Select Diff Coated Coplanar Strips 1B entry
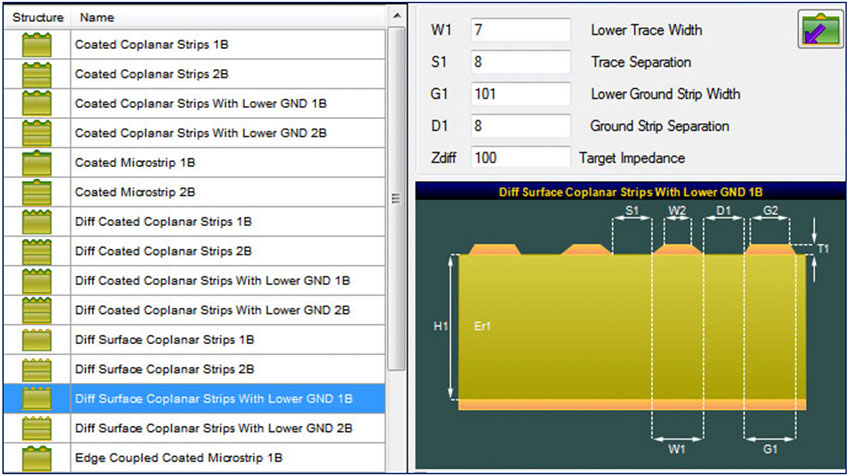The height and width of the screenshot is (476, 848). pyautogui.click(x=163, y=222)
